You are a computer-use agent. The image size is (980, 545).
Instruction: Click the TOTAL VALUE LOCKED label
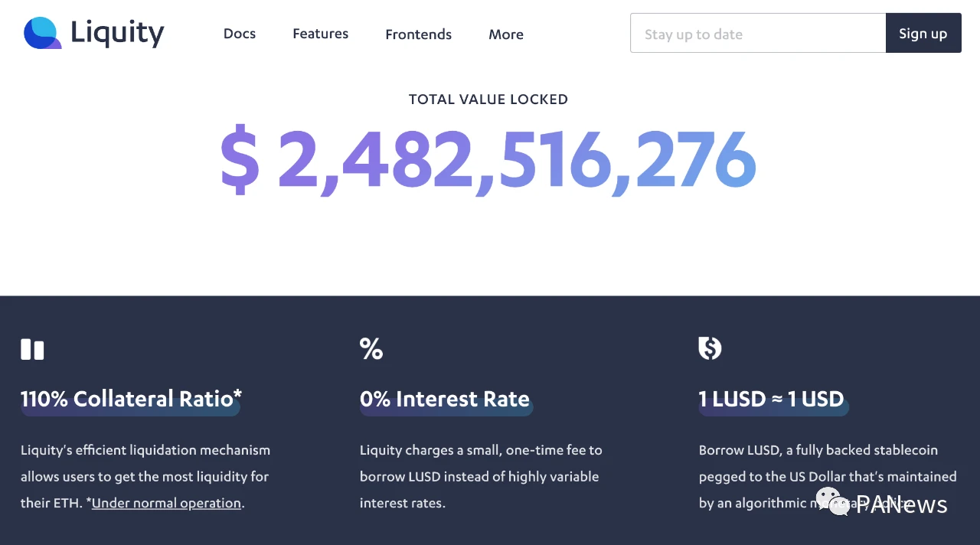coord(488,100)
